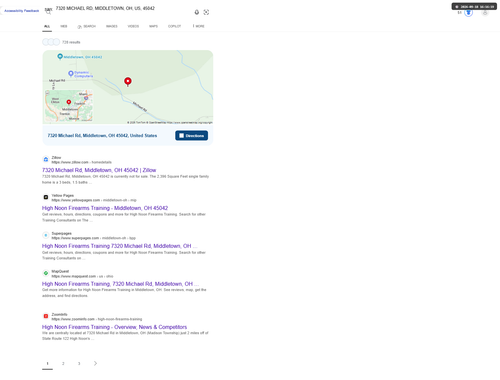Image resolution: width=500 pixels, height=380 pixels.
Task: Open Yellow Pages High Noon Firearms result
Action: (105, 208)
